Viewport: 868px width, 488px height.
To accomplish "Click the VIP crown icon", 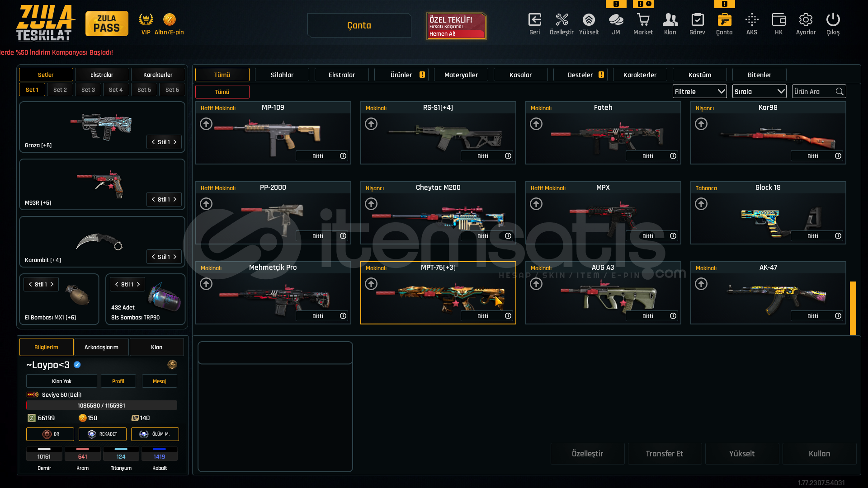I will [146, 19].
